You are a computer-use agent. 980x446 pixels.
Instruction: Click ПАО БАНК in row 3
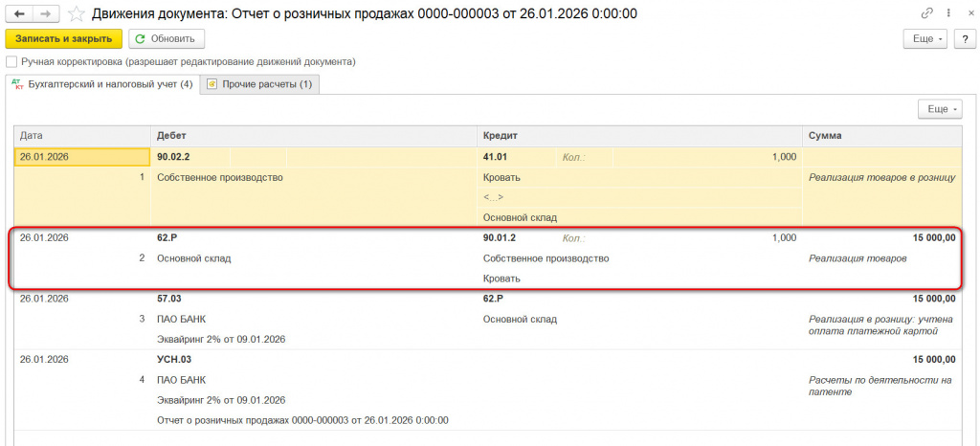click(181, 320)
